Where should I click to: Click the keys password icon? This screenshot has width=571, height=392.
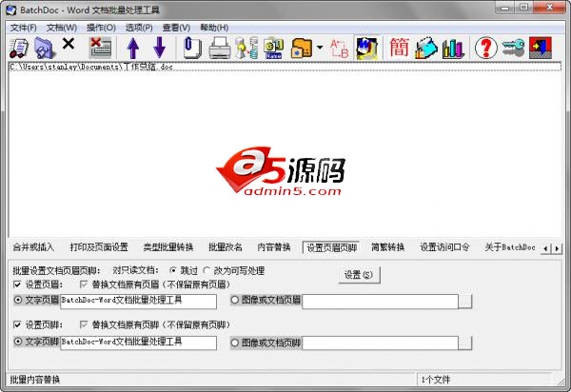513,48
